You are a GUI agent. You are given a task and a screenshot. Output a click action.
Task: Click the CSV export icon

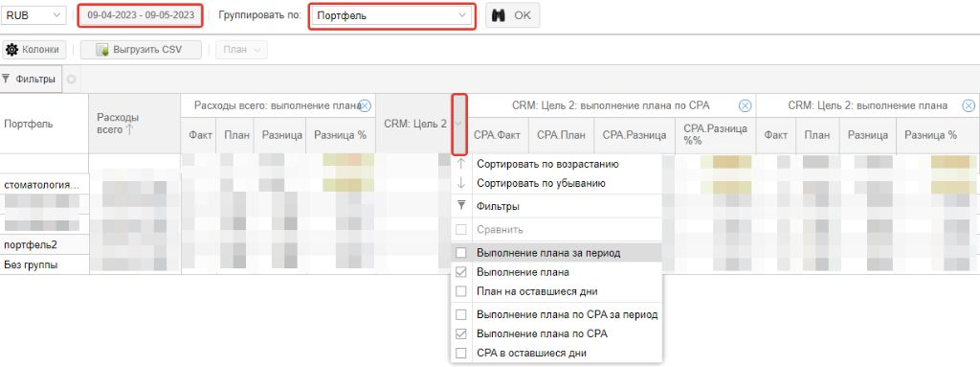[102, 50]
